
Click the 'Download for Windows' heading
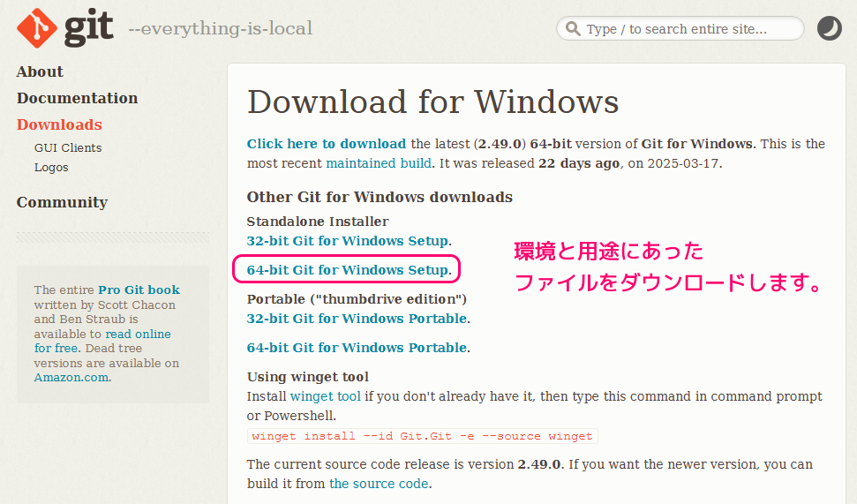point(432,102)
